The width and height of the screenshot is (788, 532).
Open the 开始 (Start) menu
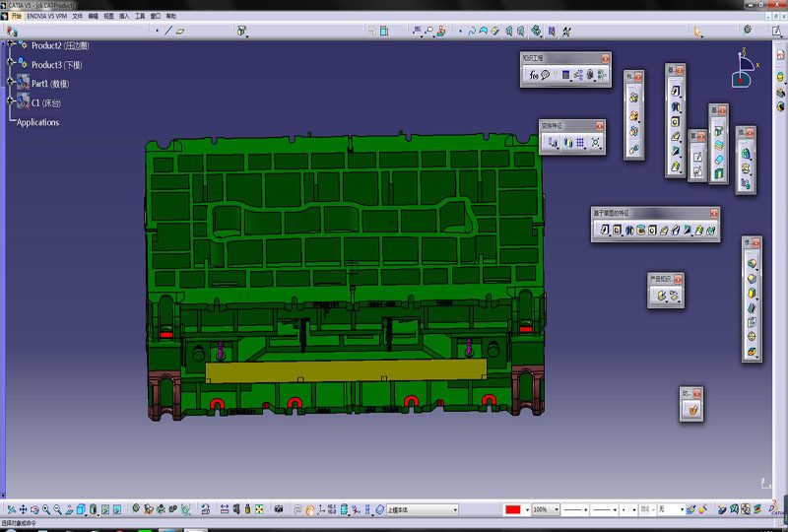coord(17,17)
